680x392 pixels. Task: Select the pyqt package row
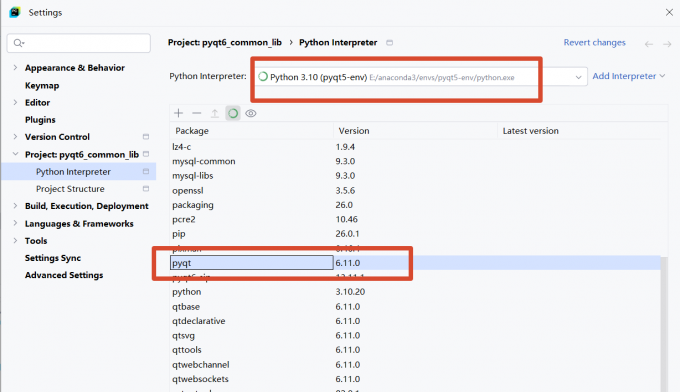pos(415,263)
